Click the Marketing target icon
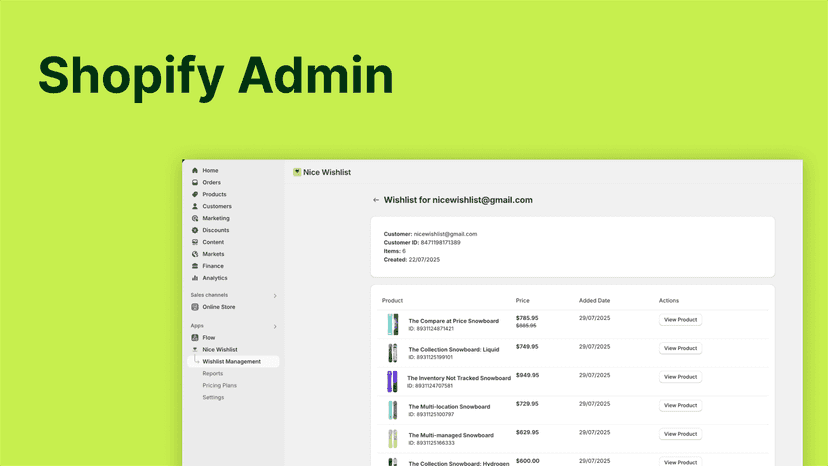The width and height of the screenshot is (828, 466). pyautogui.click(x=195, y=218)
